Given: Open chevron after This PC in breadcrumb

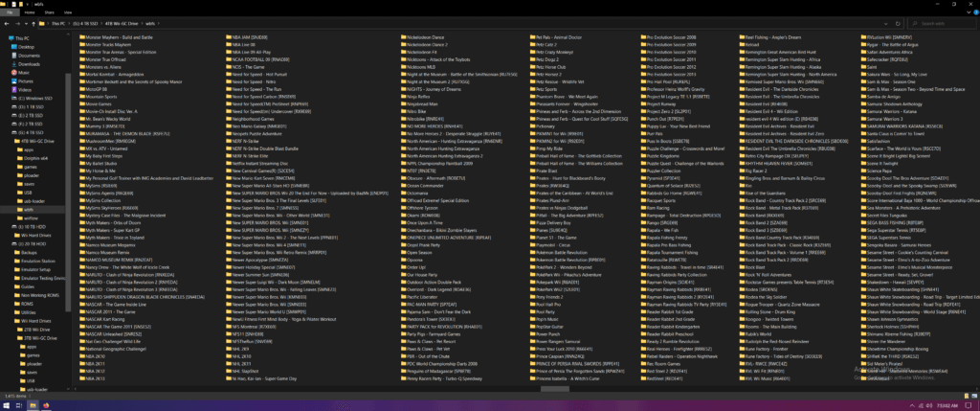Looking at the screenshot, I should [x=68, y=24].
